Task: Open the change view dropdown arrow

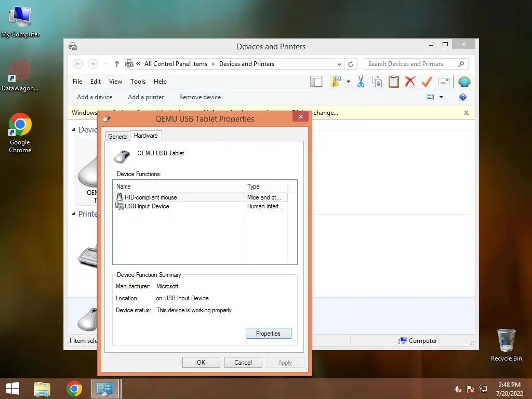Action: 441,97
